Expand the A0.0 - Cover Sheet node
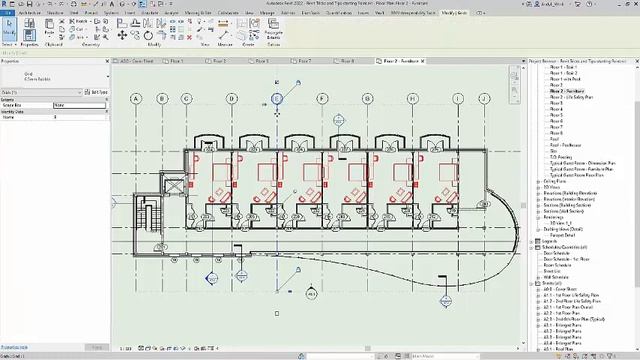This screenshot has width=640, height=360. (x=538, y=289)
